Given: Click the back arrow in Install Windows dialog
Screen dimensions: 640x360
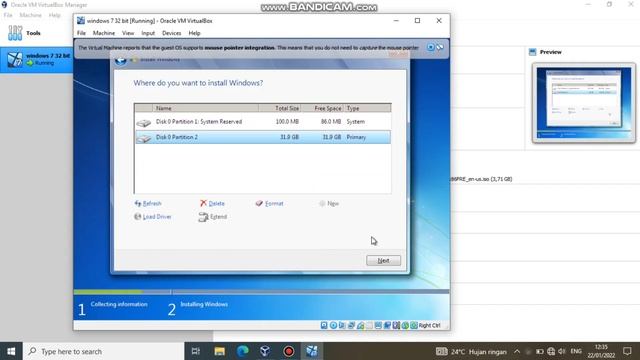Looking at the screenshot, I should click(x=120, y=60).
